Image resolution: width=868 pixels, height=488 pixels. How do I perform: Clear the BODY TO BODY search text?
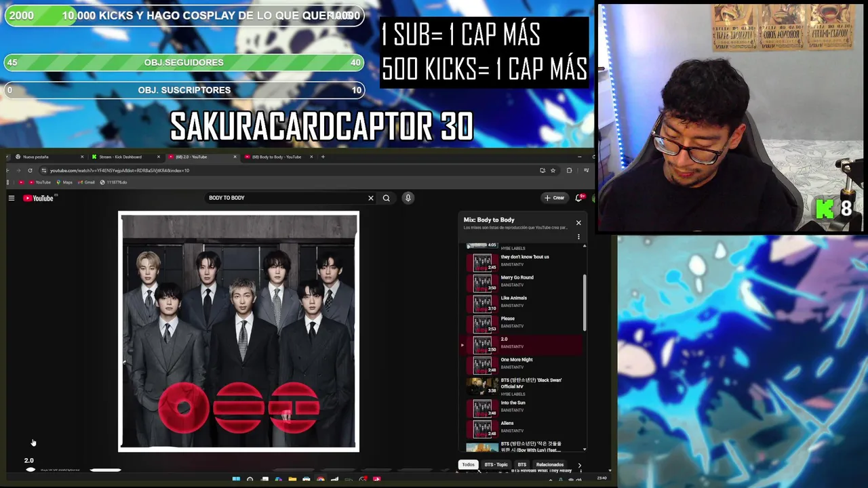pos(371,198)
